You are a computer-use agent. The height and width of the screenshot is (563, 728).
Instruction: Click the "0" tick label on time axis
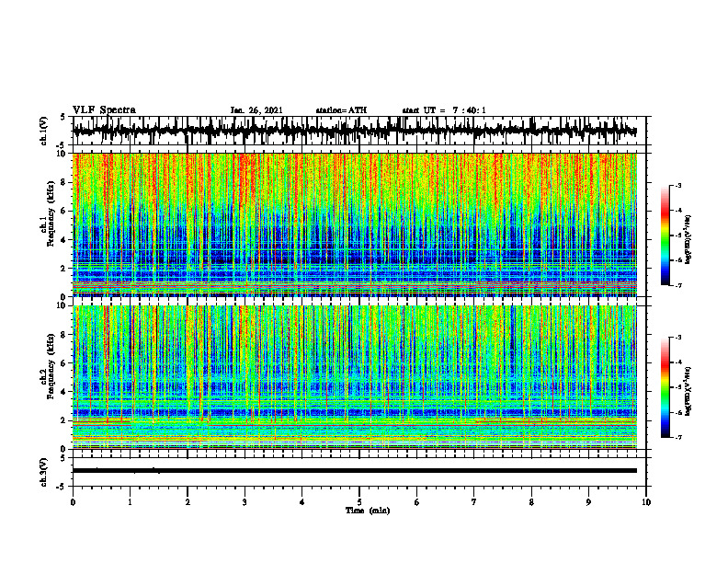(73, 502)
